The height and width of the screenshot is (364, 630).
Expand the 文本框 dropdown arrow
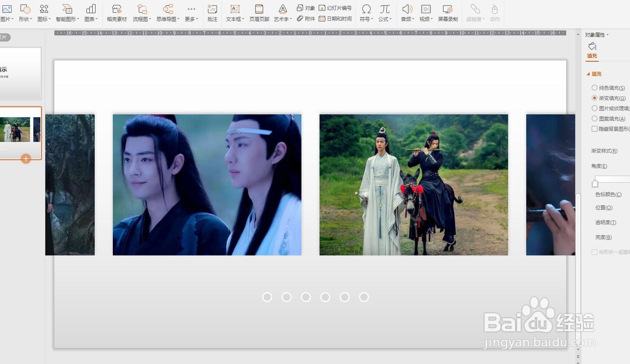point(243,19)
